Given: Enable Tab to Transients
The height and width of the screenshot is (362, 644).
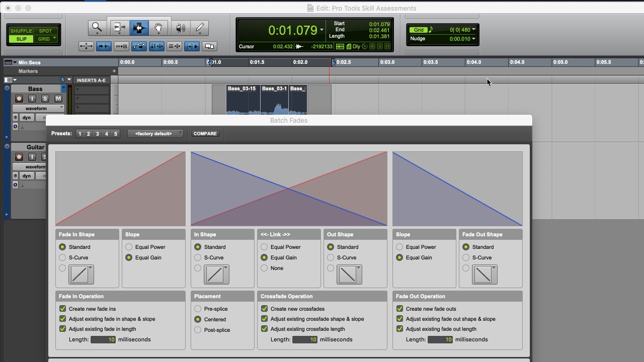Looking at the screenshot, I should (104, 46).
